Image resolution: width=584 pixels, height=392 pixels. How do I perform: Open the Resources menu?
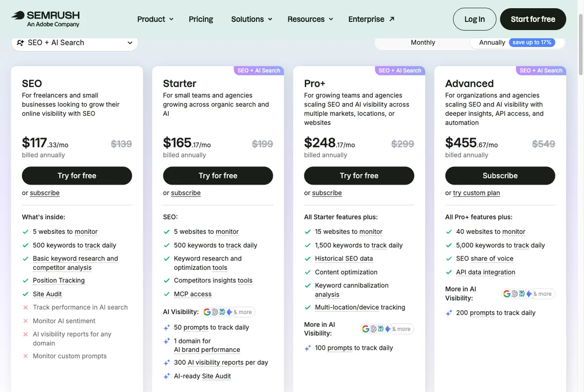tap(310, 19)
